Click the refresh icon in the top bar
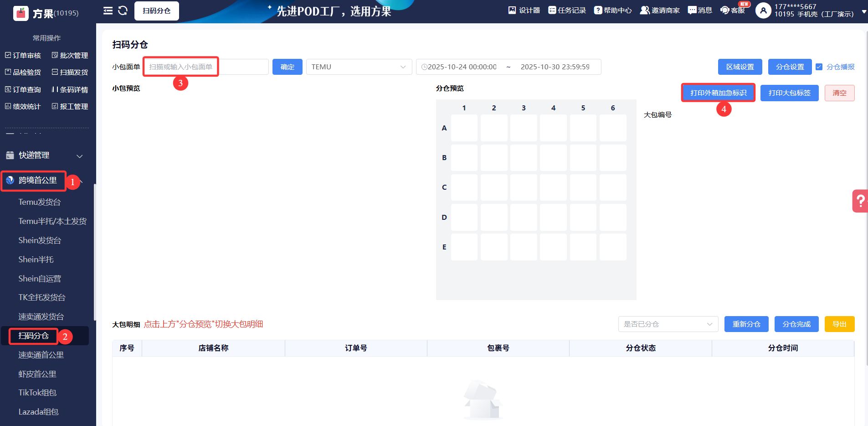The width and height of the screenshot is (868, 426). 123,10
